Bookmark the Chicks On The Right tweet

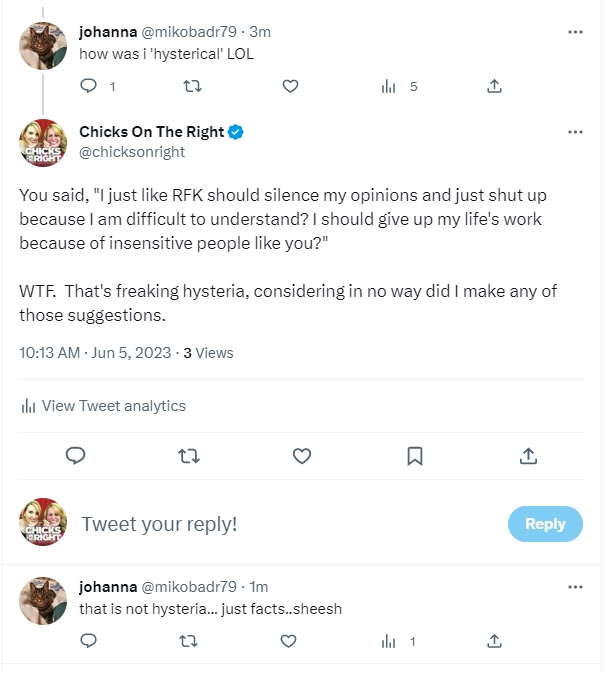click(x=415, y=456)
